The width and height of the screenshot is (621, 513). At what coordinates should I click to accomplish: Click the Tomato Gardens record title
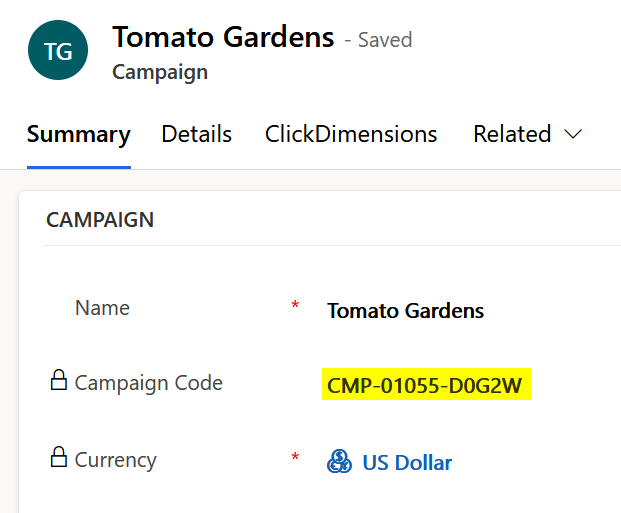point(223,38)
